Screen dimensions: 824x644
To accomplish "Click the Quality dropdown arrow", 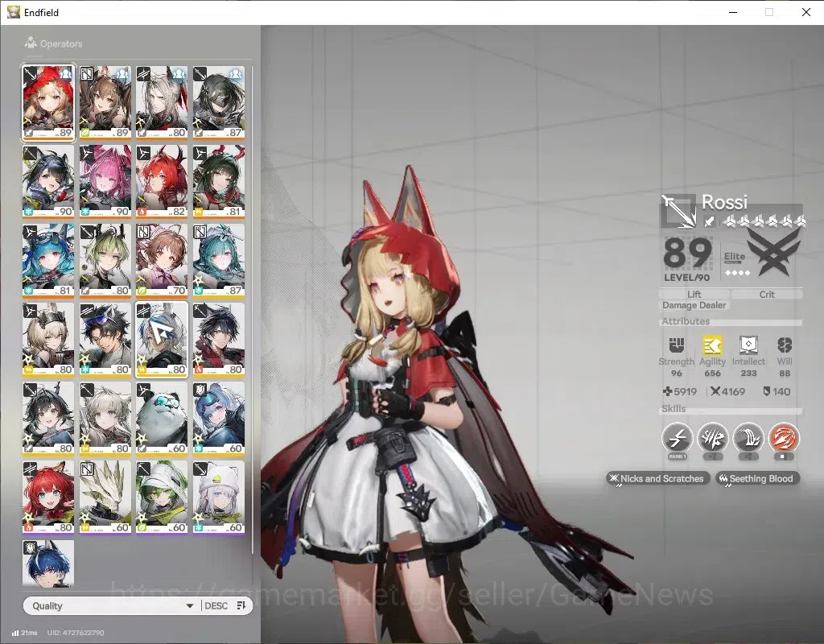I will pos(190,606).
